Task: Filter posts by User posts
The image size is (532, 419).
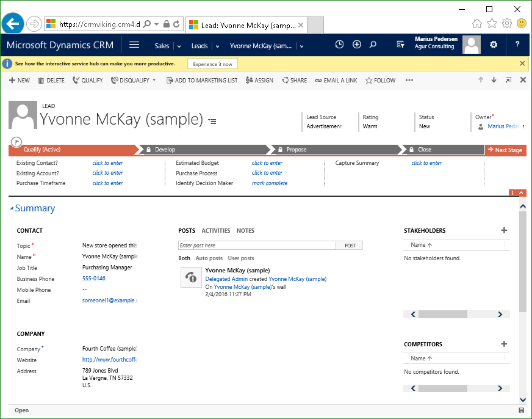Action: tap(241, 258)
